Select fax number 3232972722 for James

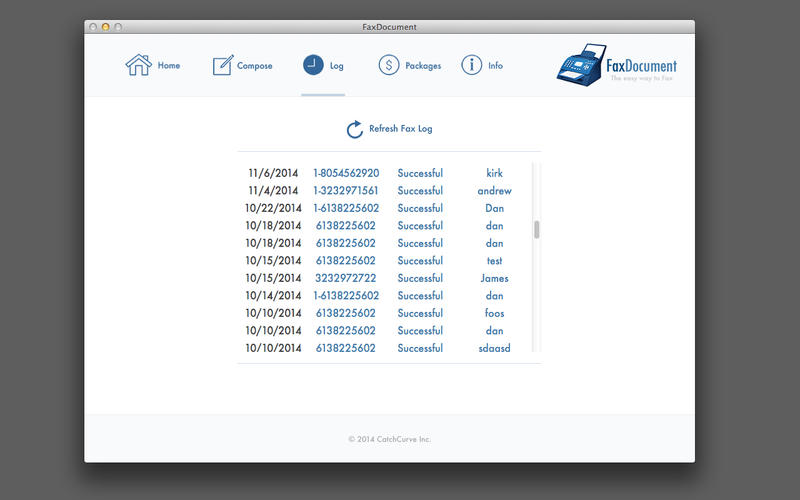pyautogui.click(x=346, y=278)
